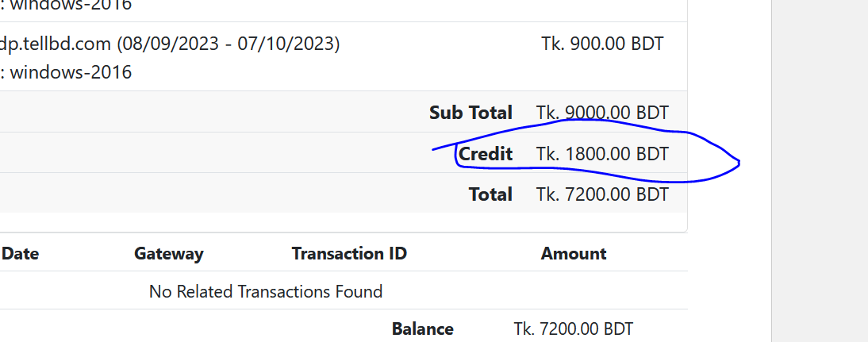Click the bold Total label
Screen dimensions: 868x342
(490, 194)
